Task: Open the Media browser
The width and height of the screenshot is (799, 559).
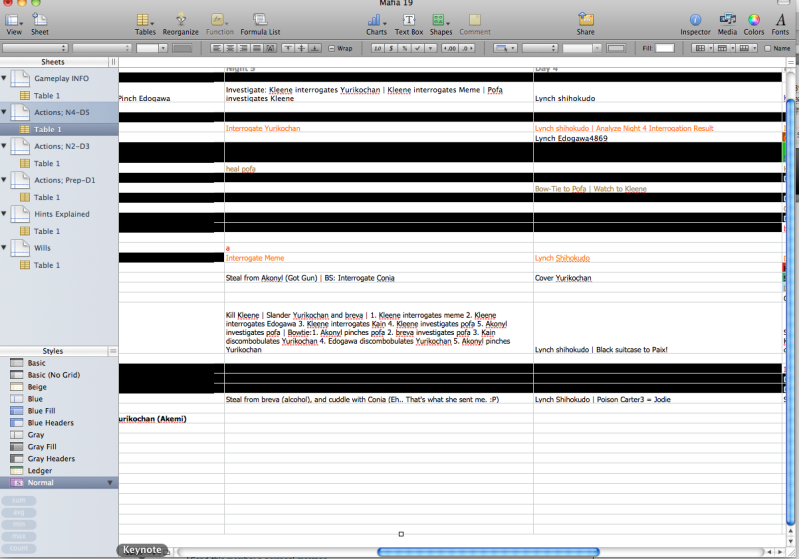Action: click(x=727, y=20)
